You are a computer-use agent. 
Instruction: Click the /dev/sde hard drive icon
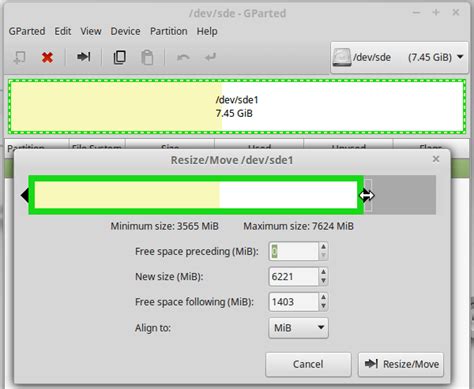342,57
